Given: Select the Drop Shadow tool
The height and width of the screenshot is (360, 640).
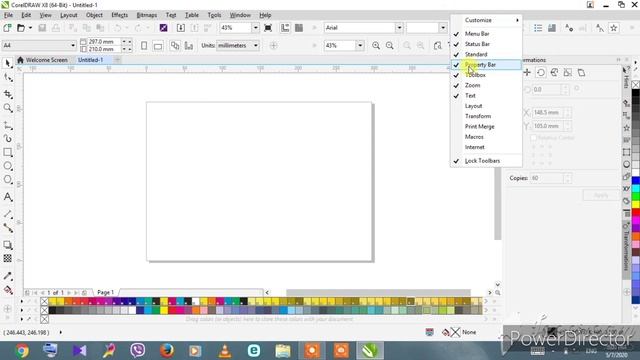Looking at the screenshot, I should click(x=8, y=245).
